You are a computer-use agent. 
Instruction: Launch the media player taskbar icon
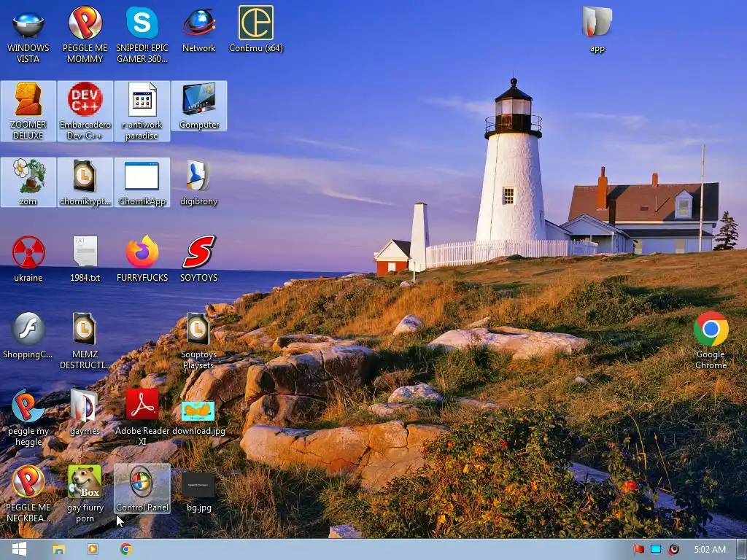[93, 549]
